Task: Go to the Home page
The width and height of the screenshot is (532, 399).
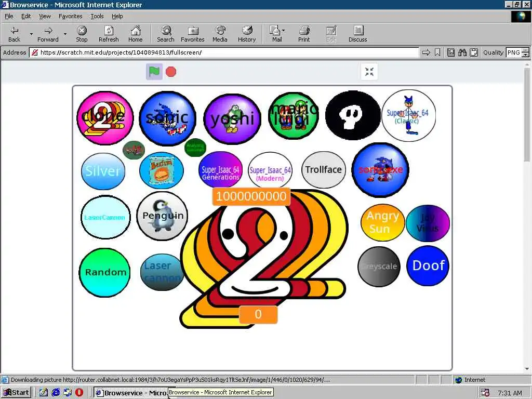Action: [x=136, y=34]
